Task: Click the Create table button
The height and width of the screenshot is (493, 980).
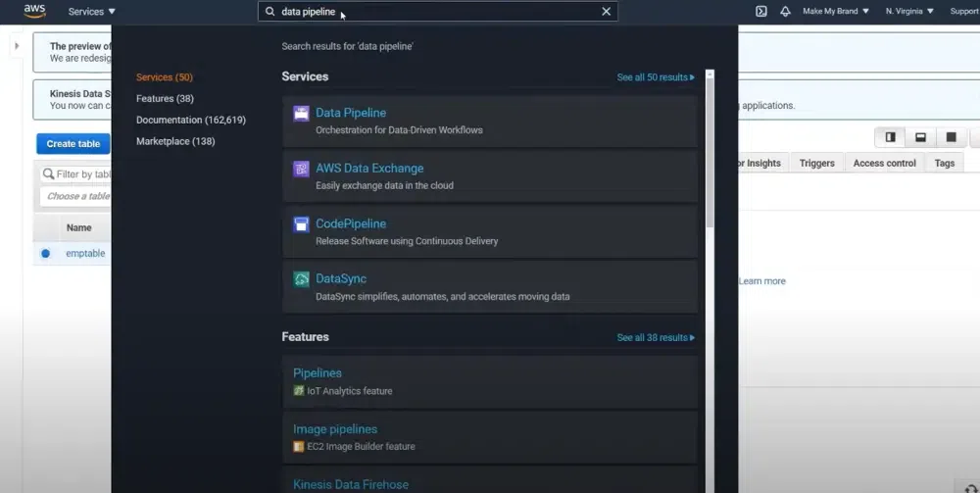Action: click(73, 144)
